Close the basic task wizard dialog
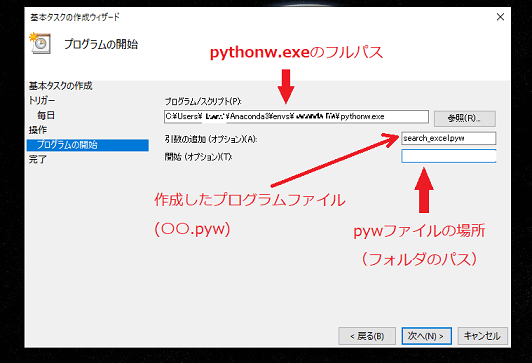Screen dimensions: 532x363 [x=500, y=17]
